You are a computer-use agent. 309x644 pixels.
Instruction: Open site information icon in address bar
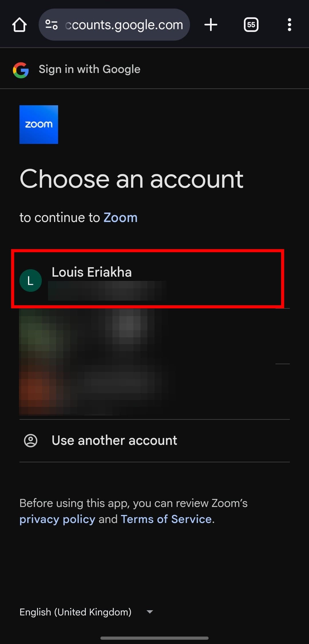pos(51,25)
